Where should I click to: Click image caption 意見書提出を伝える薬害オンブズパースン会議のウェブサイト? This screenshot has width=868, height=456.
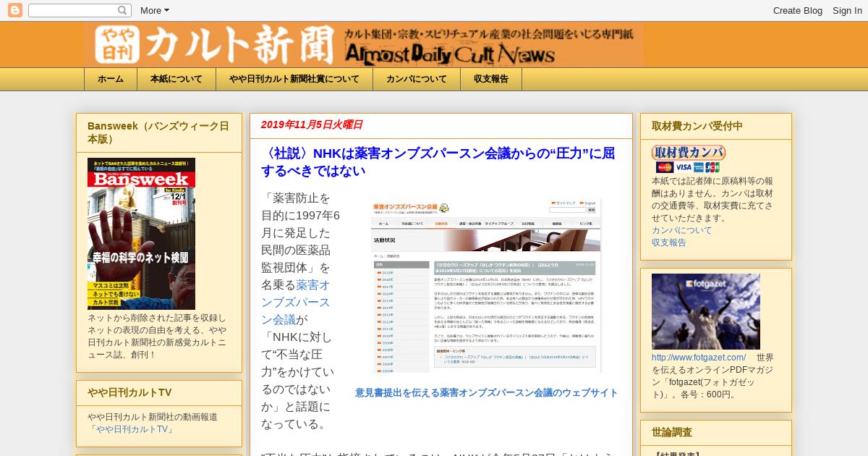486,393
